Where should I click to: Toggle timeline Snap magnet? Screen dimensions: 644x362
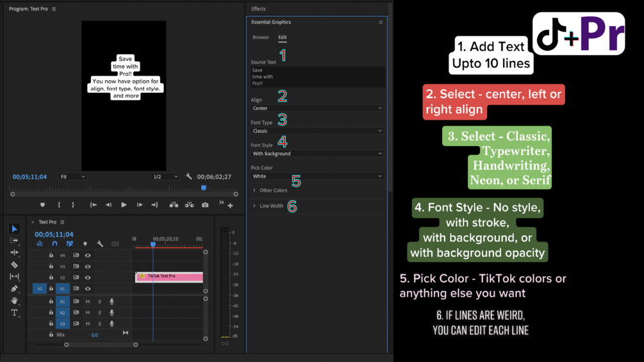coord(54,243)
